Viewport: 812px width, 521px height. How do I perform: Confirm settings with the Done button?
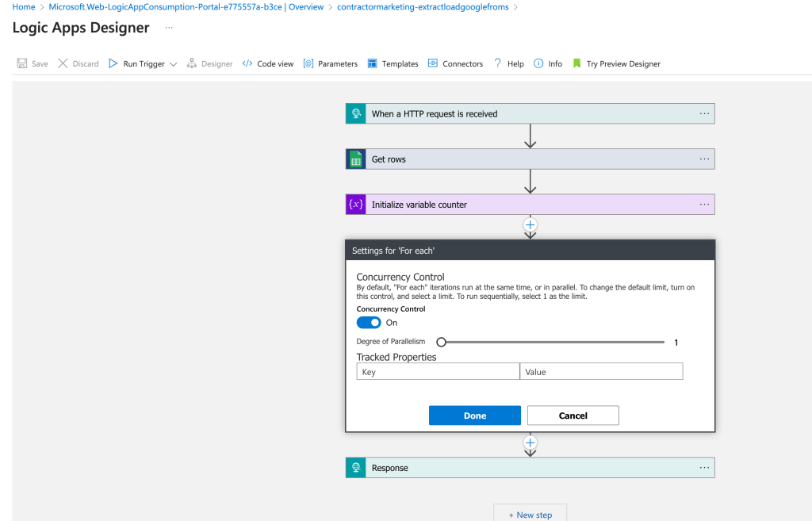[x=475, y=416]
